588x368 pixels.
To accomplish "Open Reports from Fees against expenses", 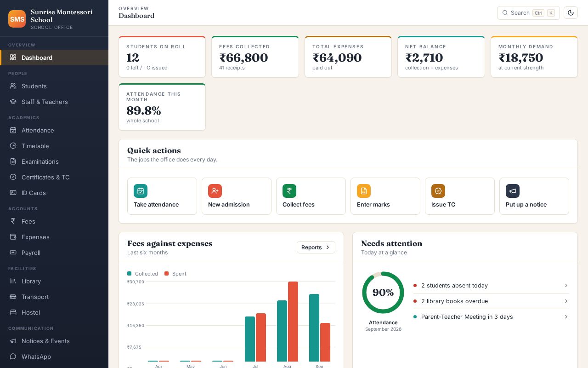I will pos(316,247).
